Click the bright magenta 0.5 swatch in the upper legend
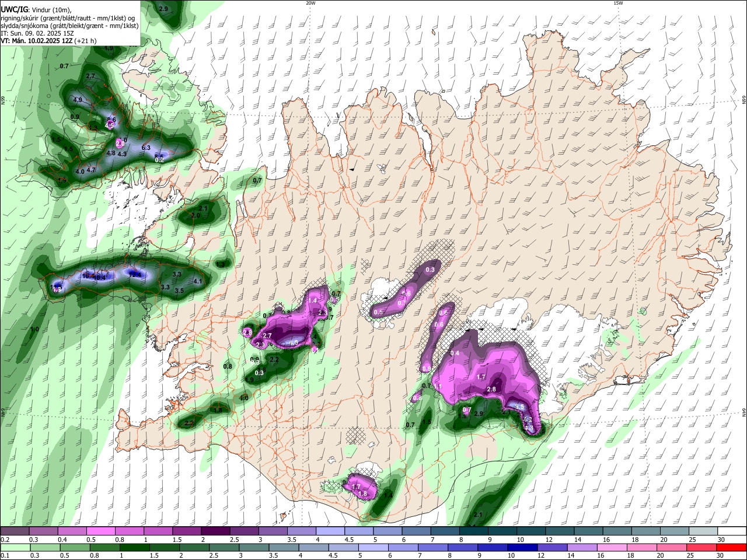747x560 pixels. click(100, 531)
